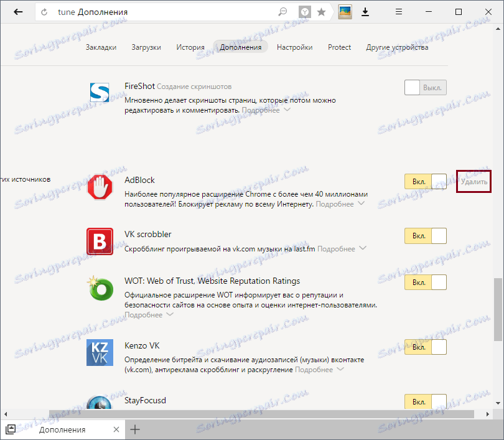
Task: Click the Yandex Y icon in address bar
Action: tap(305, 12)
